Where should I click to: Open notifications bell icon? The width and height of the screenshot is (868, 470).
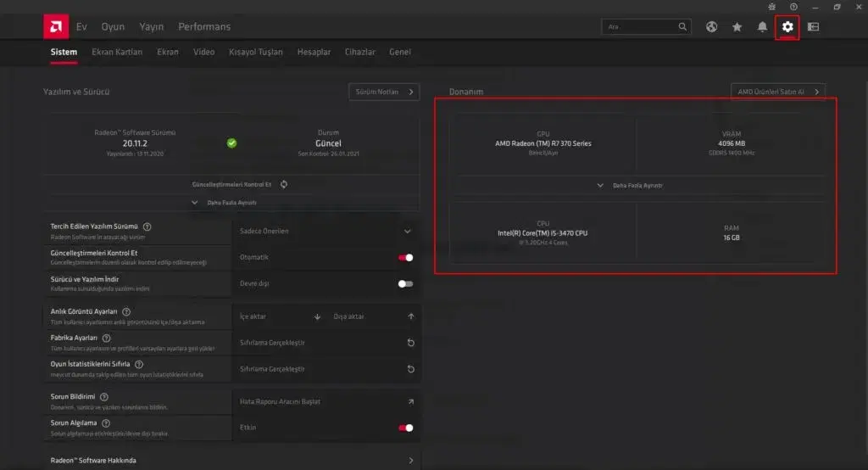tap(762, 26)
